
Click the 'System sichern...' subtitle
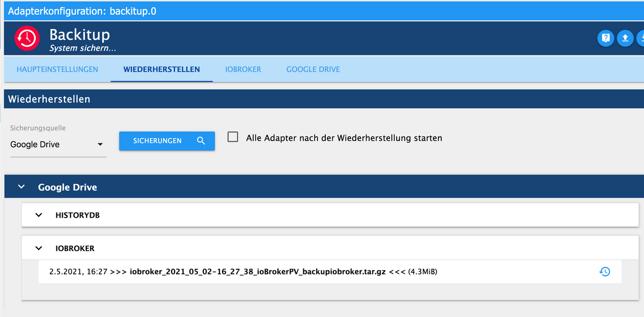click(x=83, y=48)
